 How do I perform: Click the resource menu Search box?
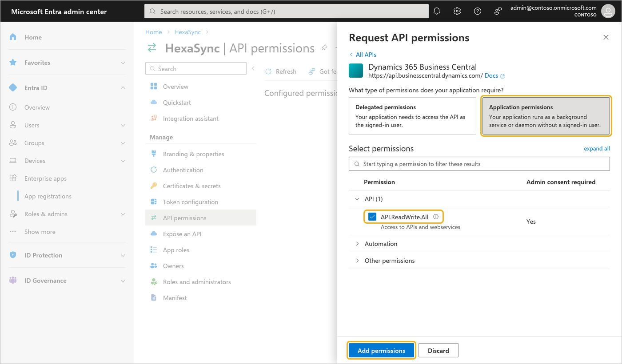[x=196, y=68]
